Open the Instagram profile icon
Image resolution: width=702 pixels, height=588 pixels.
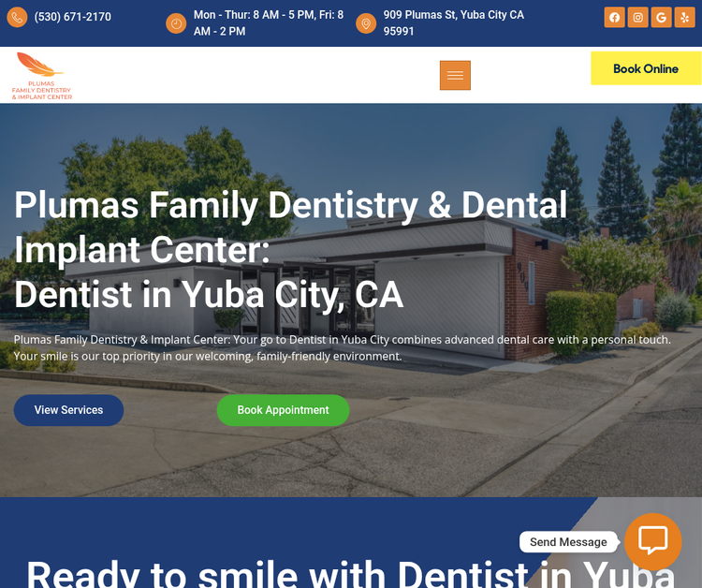coord(637,18)
